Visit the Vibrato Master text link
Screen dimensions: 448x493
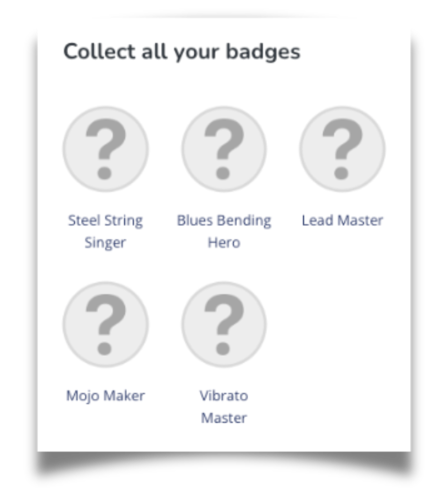[x=224, y=396]
